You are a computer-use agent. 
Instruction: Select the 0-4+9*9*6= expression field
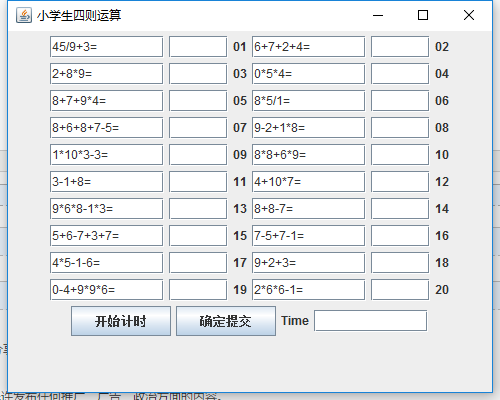(107, 290)
